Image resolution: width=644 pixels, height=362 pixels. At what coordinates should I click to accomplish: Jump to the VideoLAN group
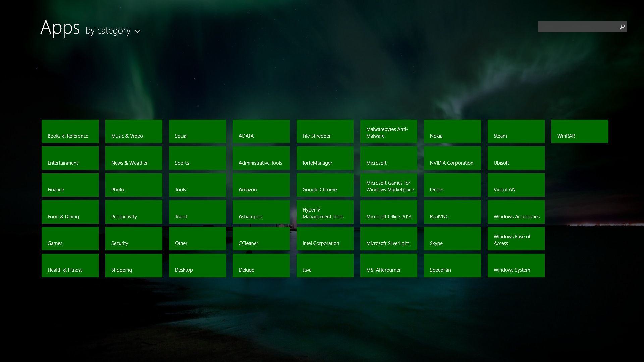(x=516, y=185)
